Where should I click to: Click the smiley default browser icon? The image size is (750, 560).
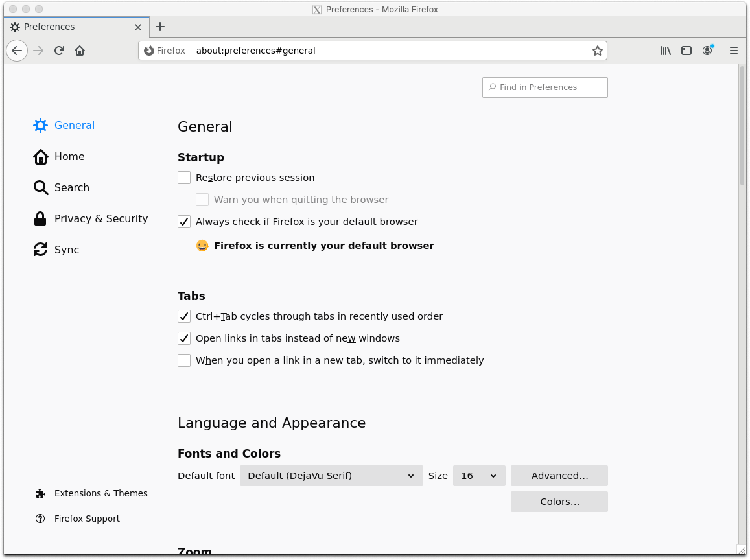click(x=202, y=246)
